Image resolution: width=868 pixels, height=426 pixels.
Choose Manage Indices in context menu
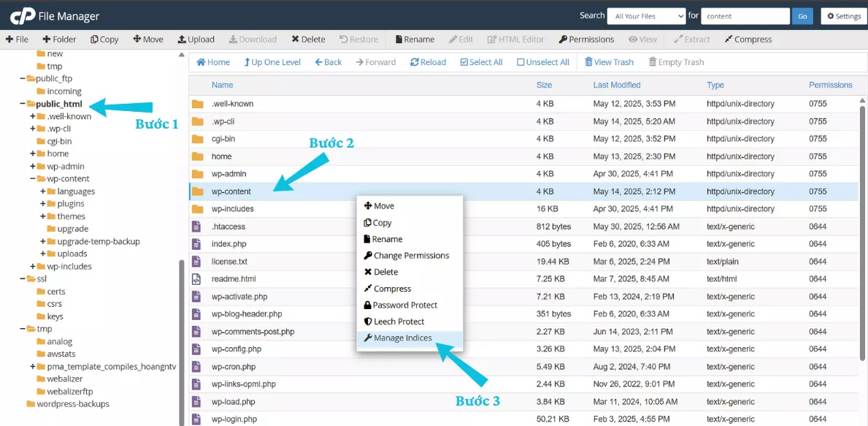coord(402,338)
